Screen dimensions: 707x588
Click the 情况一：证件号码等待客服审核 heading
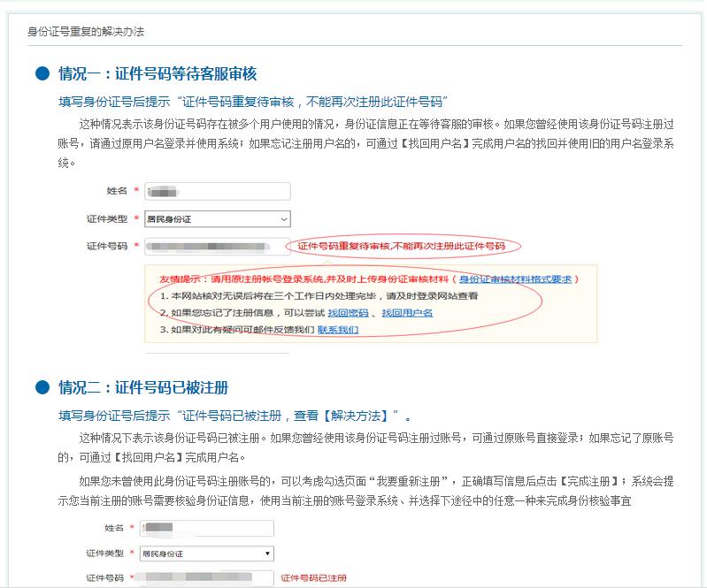(158, 73)
